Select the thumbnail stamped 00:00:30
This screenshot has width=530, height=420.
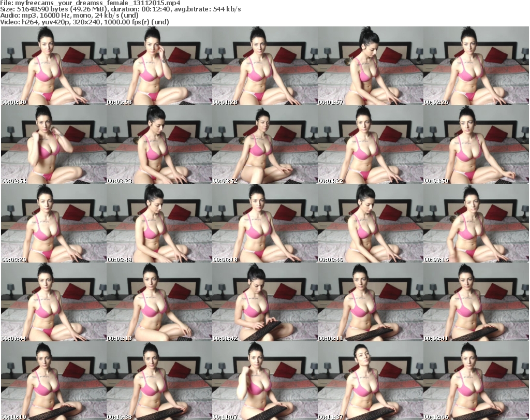[54, 66]
